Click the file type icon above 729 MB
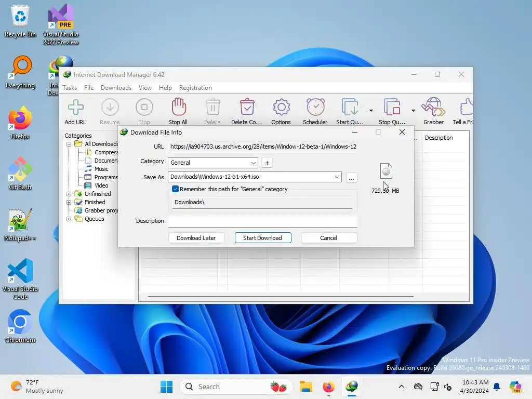 [386, 171]
